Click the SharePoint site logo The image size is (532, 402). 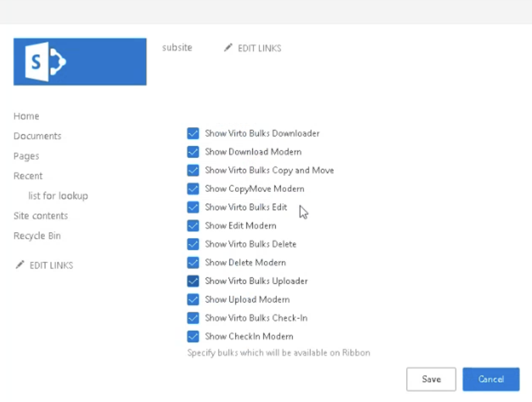coord(80,62)
